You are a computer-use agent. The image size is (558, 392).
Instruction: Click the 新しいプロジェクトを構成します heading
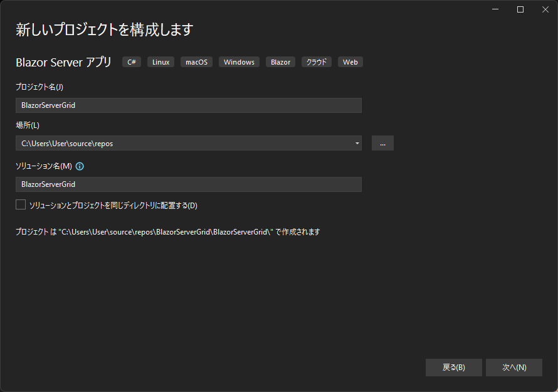(x=105, y=29)
